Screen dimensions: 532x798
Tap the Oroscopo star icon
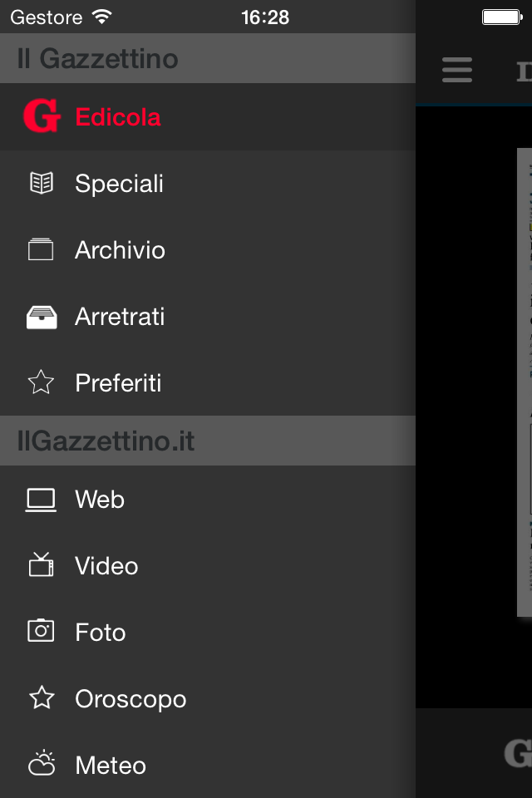pyautogui.click(x=42, y=697)
